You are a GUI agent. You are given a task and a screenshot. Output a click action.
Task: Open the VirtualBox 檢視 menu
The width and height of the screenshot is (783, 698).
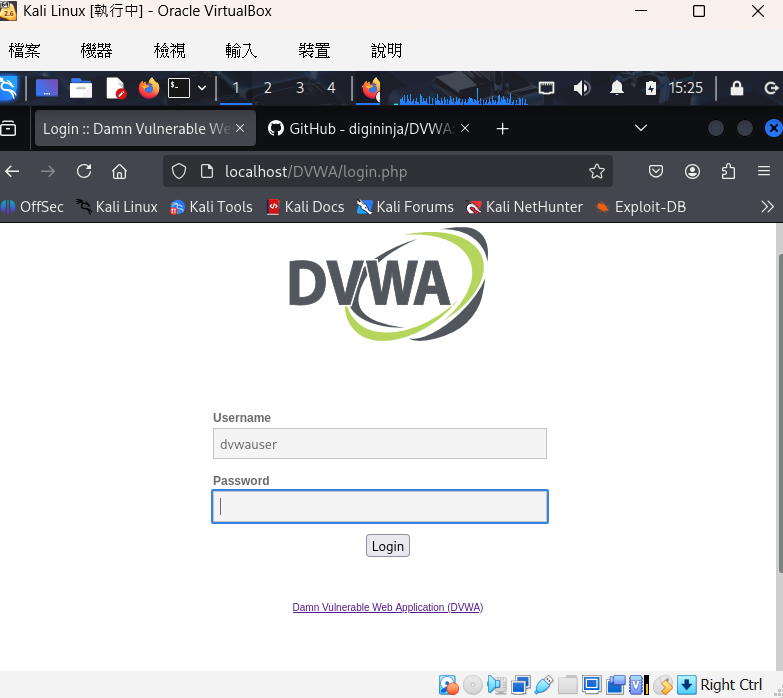point(169,50)
